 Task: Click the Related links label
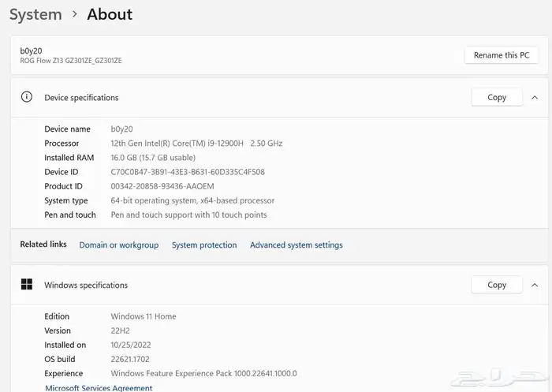[x=43, y=244]
